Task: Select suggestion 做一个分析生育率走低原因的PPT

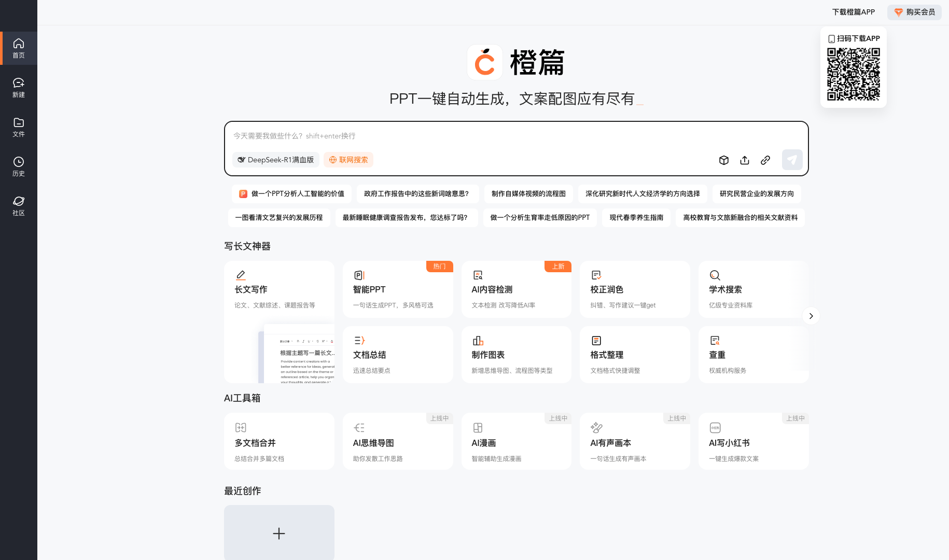Action: tap(540, 218)
